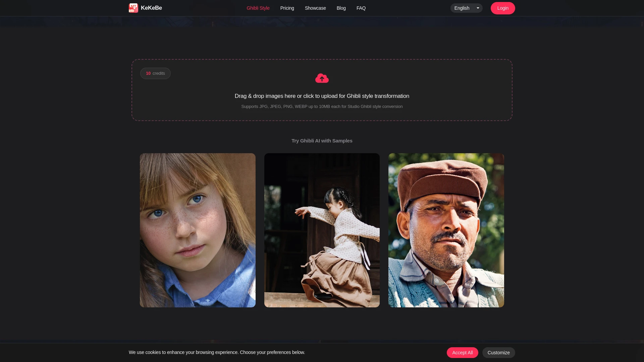
Task: Click the supported formats hint text
Action: pyautogui.click(x=322, y=107)
